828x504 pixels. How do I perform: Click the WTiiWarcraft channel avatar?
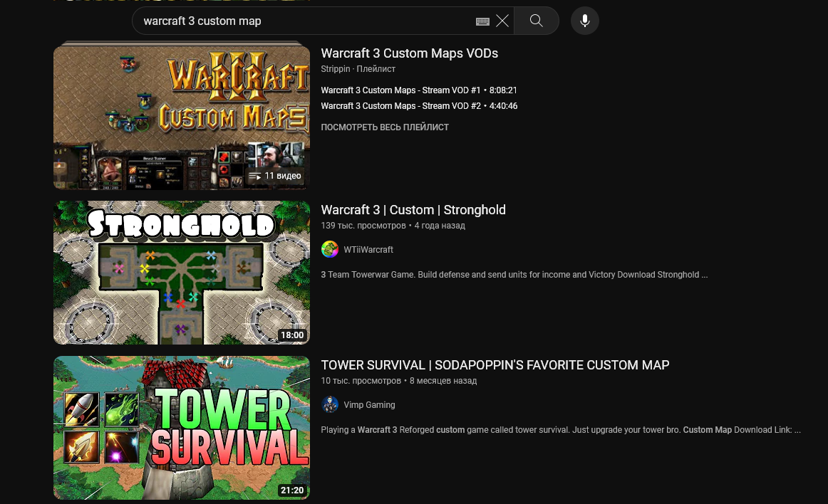tap(330, 249)
